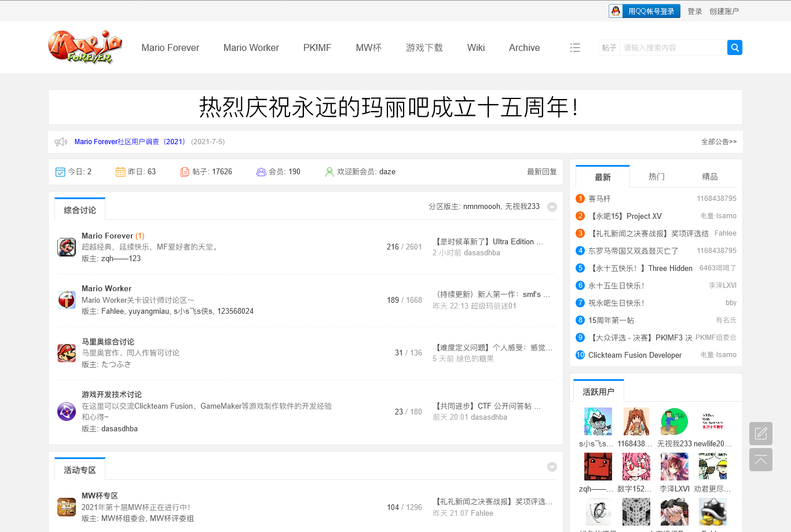
Task: Open Wiki nav item
Action: [x=476, y=47]
